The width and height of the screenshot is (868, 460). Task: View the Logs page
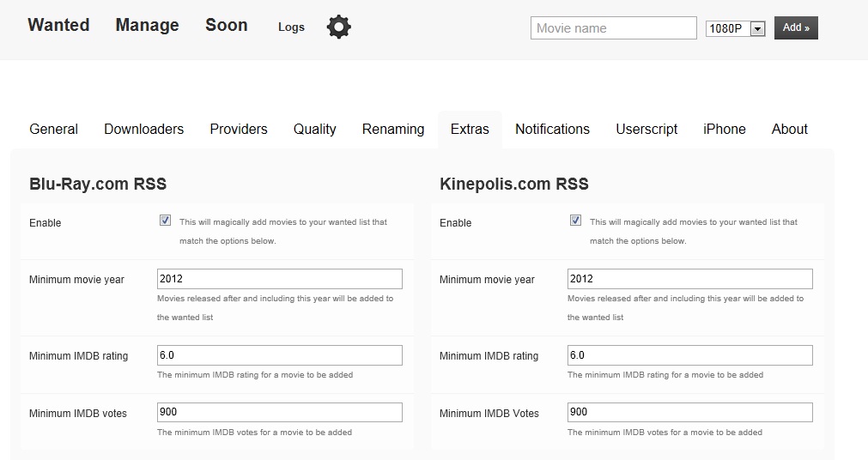point(291,27)
